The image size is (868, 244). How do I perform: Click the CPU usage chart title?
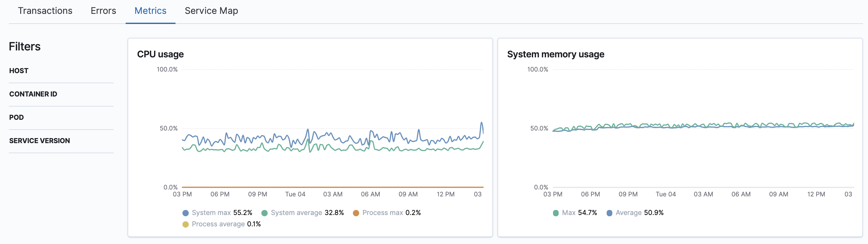coord(160,54)
